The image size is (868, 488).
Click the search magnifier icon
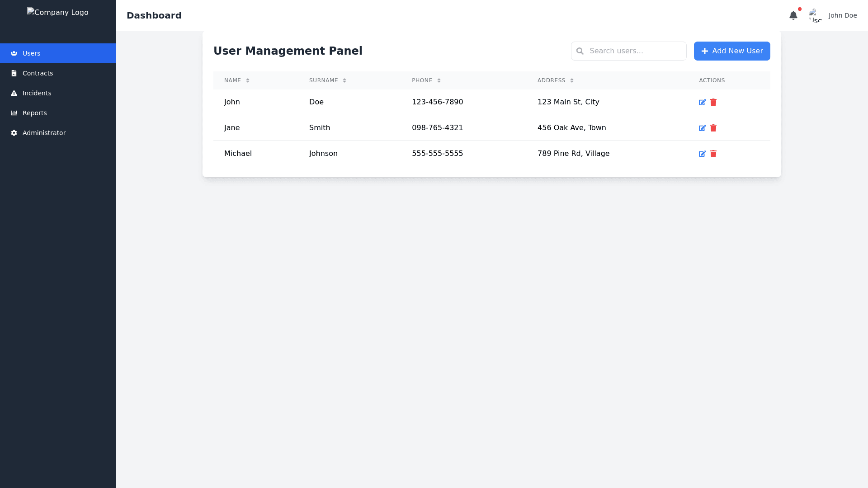coord(580,51)
